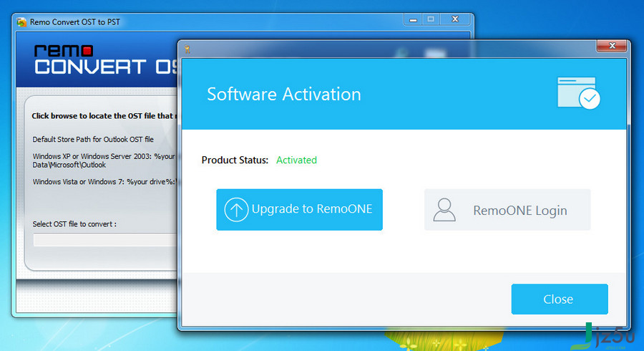644x351 pixels.
Task: Click the green Activated status text
Action: tap(296, 160)
